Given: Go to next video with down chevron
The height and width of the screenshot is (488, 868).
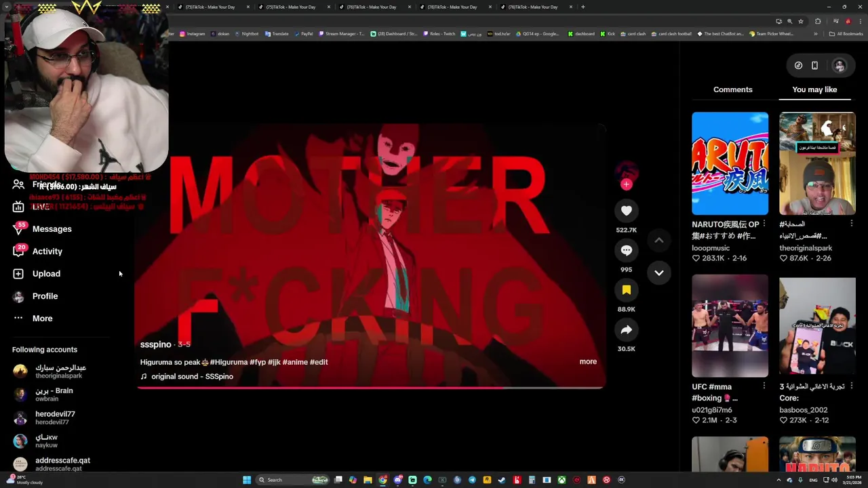Looking at the screenshot, I should (658, 272).
